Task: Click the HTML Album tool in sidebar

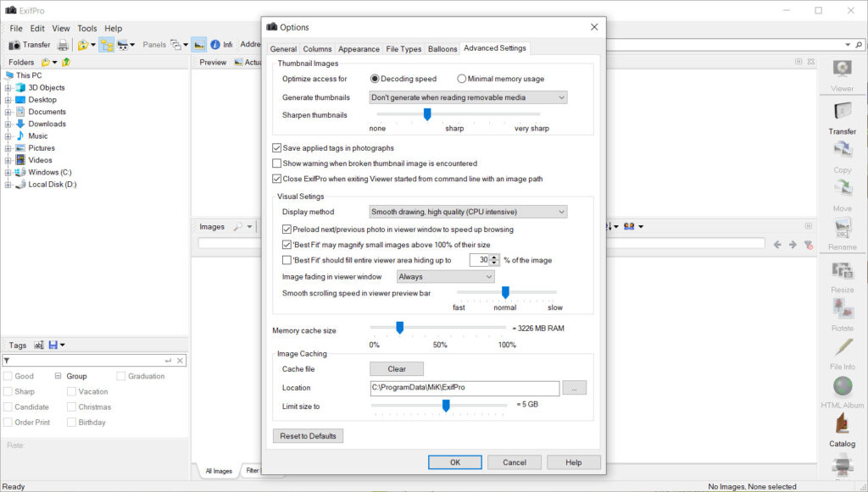Action: point(842,392)
